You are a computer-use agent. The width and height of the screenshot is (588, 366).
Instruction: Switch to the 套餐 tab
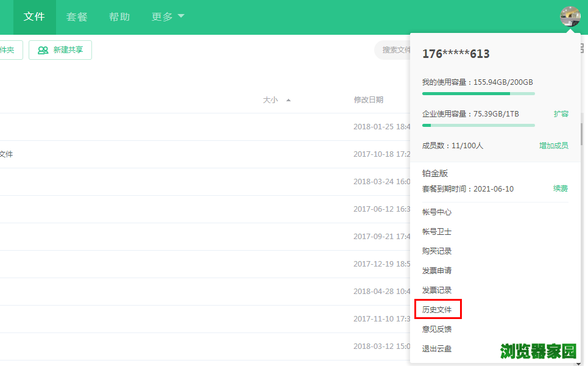tap(77, 17)
